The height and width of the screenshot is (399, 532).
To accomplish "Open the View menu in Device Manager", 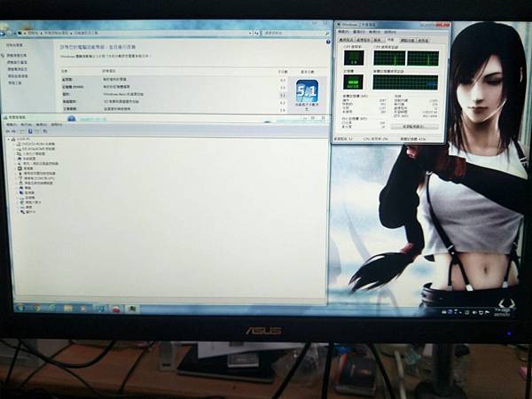I will pyautogui.click(x=41, y=124).
